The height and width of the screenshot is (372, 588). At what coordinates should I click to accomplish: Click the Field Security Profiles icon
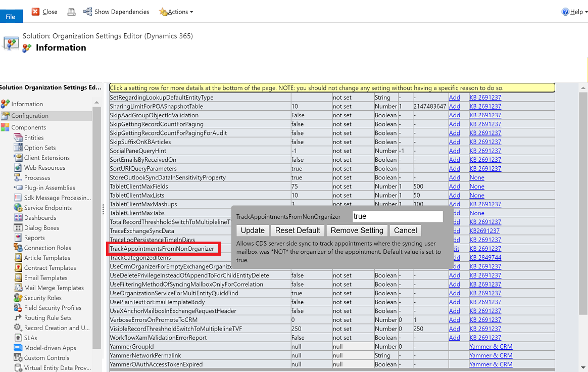[x=18, y=307]
